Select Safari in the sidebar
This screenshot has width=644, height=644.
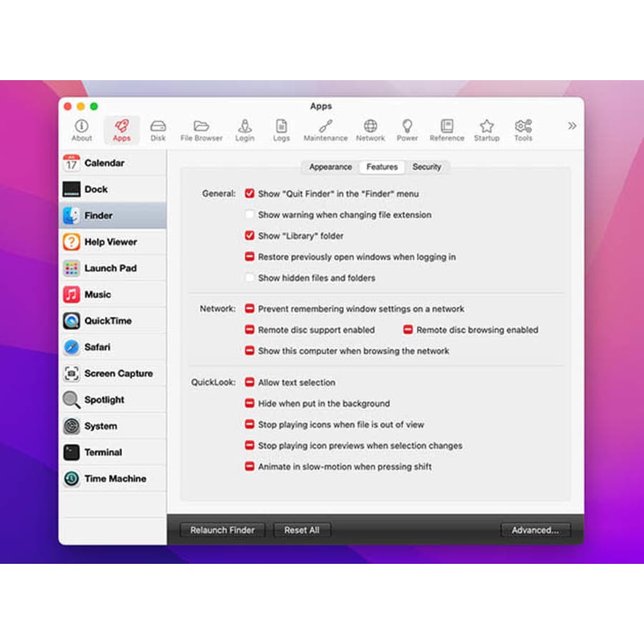pyautogui.click(x=100, y=347)
